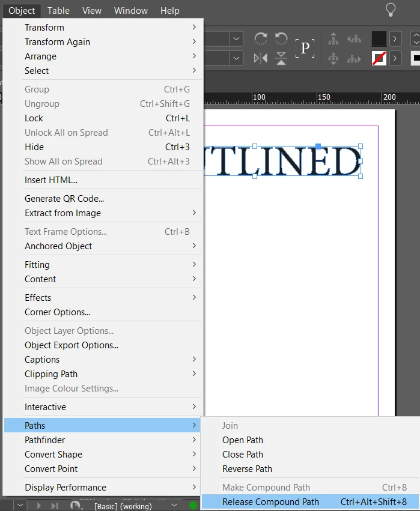The image size is (420, 511).
Task: Flip the selection horizontally
Action: (x=261, y=58)
